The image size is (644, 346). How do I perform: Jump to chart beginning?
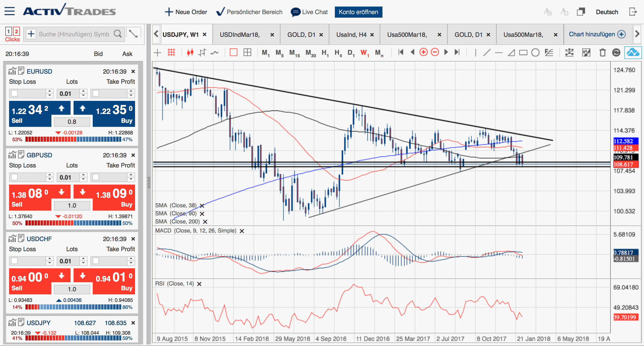click(401, 52)
